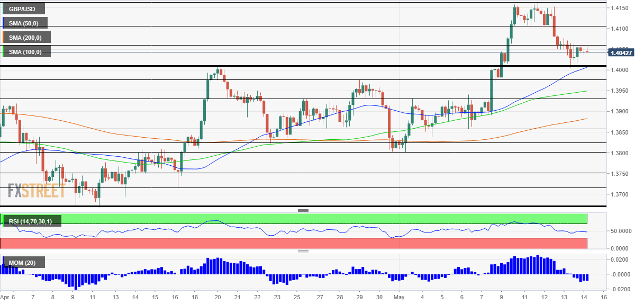Grab the splitter handle above the RSI pane
644x304 pixels.
(303, 210)
